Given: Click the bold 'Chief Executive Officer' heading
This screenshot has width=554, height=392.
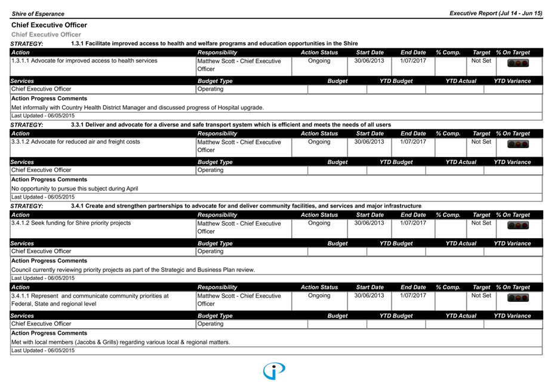Looking at the screenshot, I should 49,25.
